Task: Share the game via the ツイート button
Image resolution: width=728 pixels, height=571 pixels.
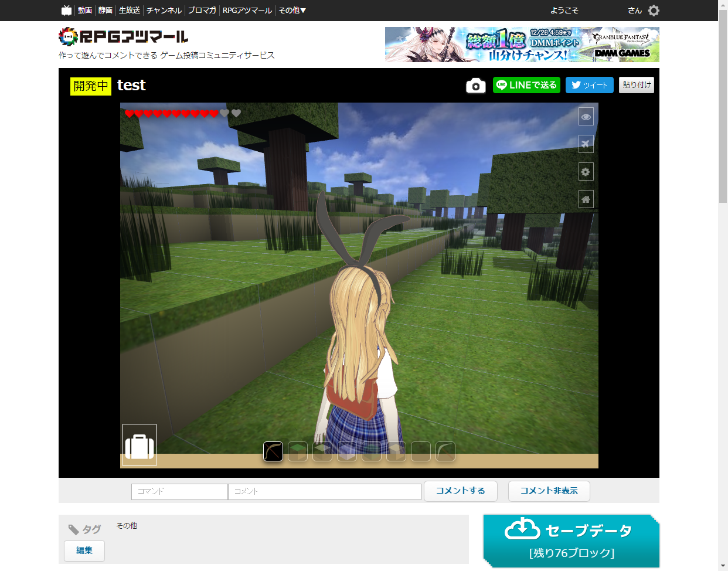Action: 589,85
